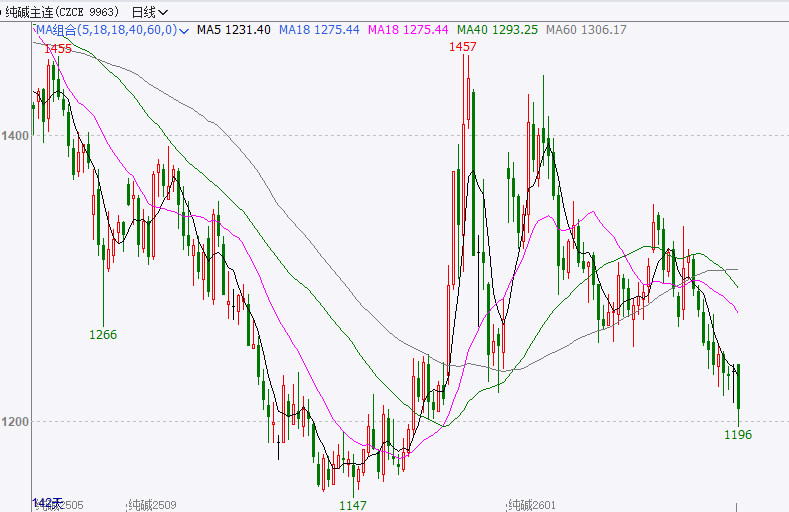
Task: Open the 日线 period dropdown
Action: click(150, 12)
